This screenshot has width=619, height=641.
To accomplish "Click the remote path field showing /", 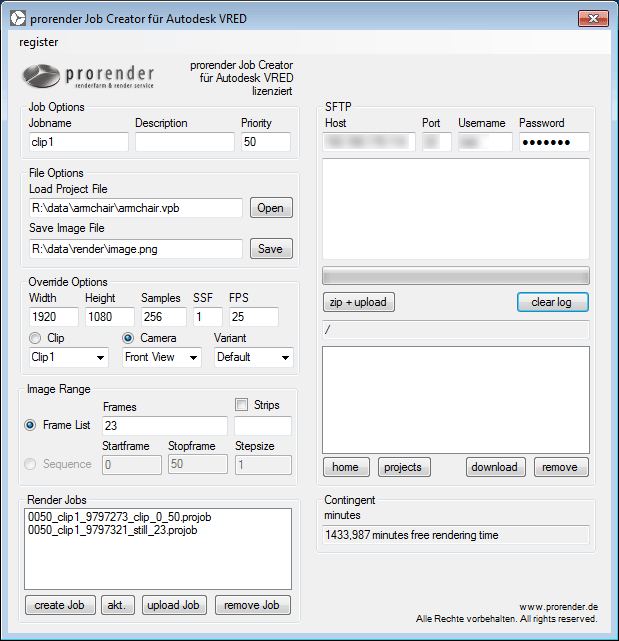I will (456, 329).
